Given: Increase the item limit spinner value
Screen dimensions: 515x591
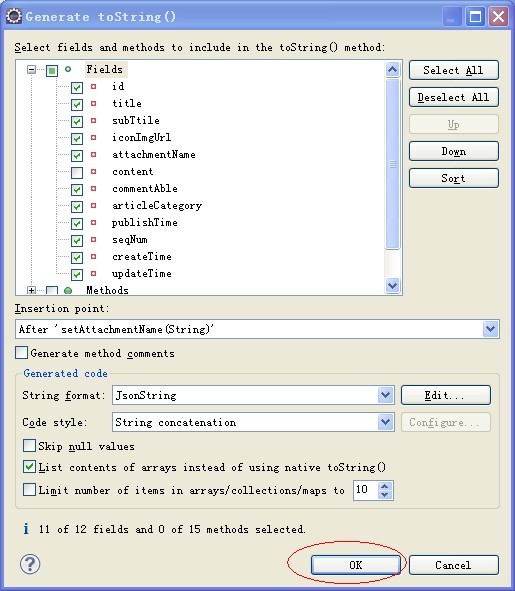Looking at the screenshot, I should (x=385, y=485).
